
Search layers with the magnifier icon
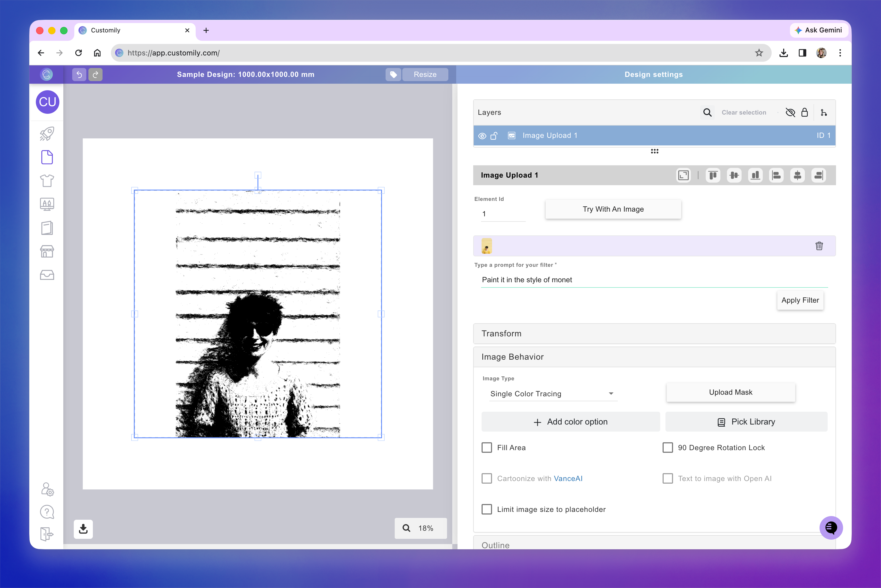(x=707, y=112)
